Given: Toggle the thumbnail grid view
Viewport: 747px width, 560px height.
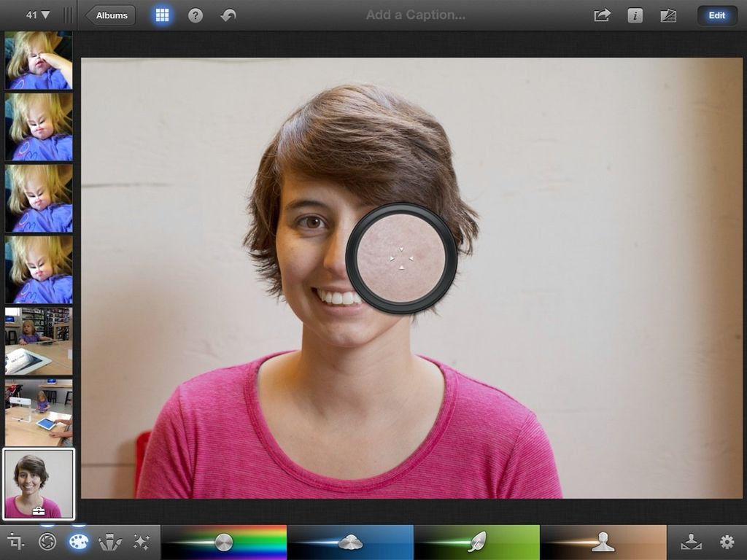Looking at the screenshot, I should [x=161, y=15].
